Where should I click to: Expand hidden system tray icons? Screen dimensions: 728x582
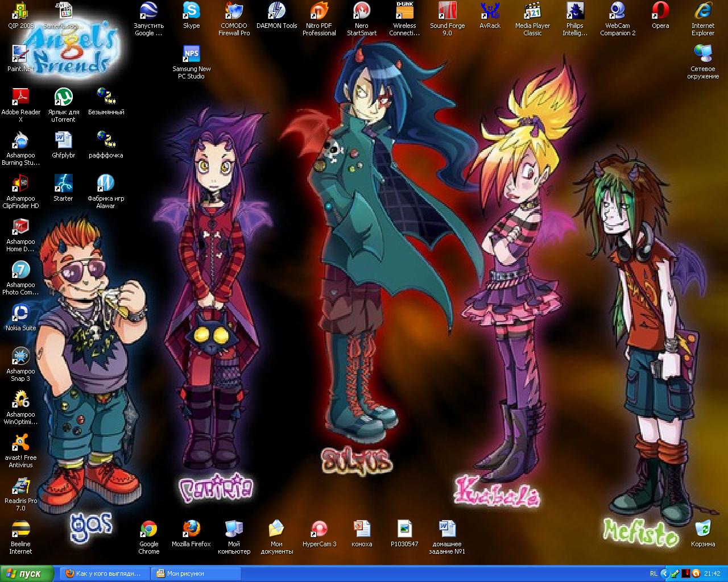(x=665, y=573)
